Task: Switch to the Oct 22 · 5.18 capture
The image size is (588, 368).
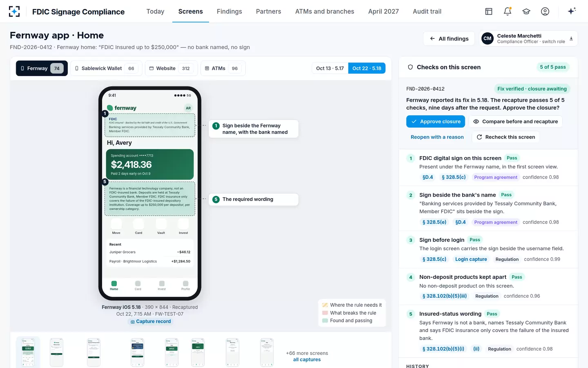Action: point(367,68)
